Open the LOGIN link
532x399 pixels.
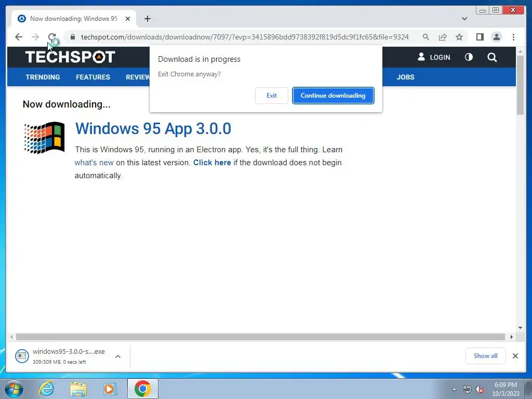point(434,57)
